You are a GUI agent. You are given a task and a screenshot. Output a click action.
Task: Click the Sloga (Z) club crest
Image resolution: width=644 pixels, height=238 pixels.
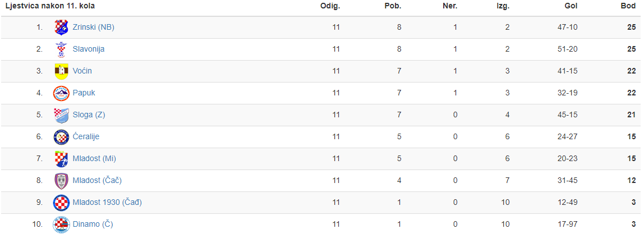click(x=61, y=115)
